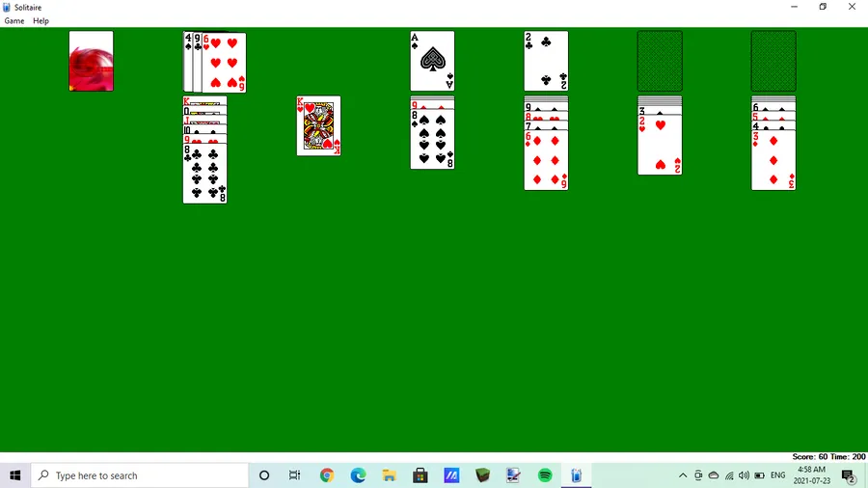Open OneDrive from the system tray

[714, 475]
